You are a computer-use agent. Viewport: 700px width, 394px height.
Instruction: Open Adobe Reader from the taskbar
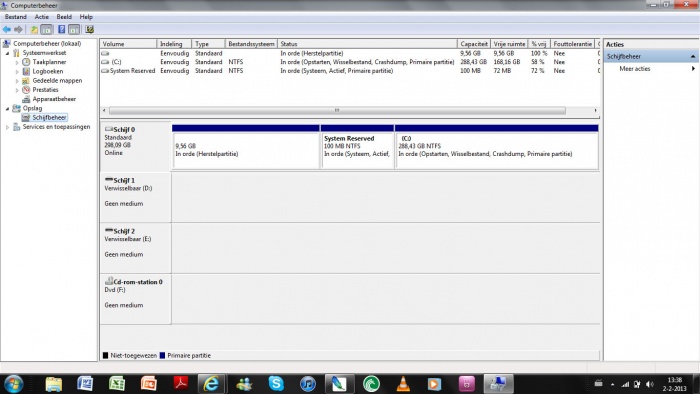[180, 384]
